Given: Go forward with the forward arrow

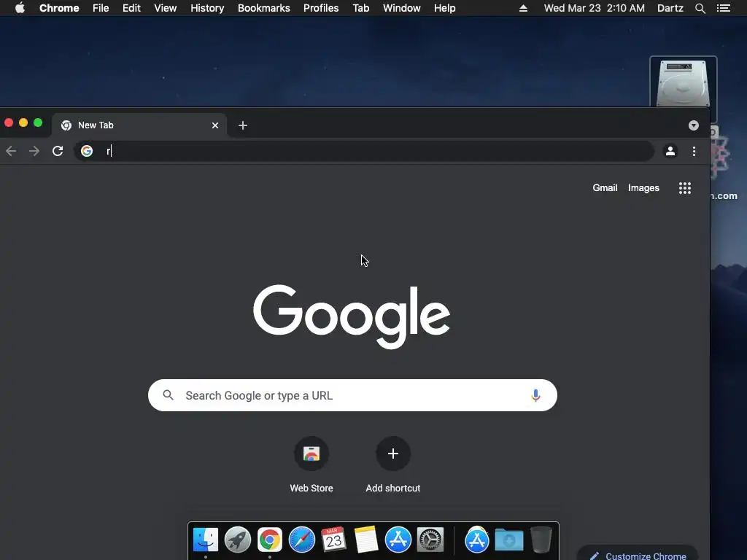Looking at the screenshot, I should click(34, 151).
